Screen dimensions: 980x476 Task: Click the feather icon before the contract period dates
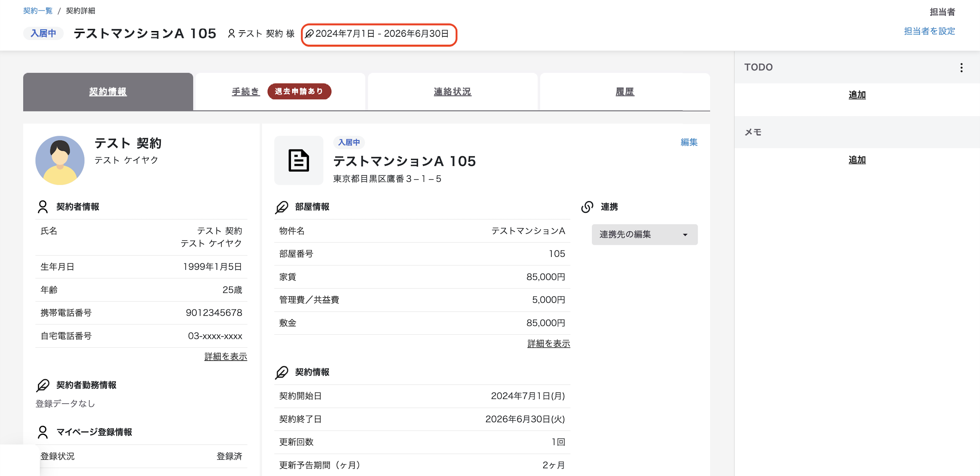(x=309, y=34)
